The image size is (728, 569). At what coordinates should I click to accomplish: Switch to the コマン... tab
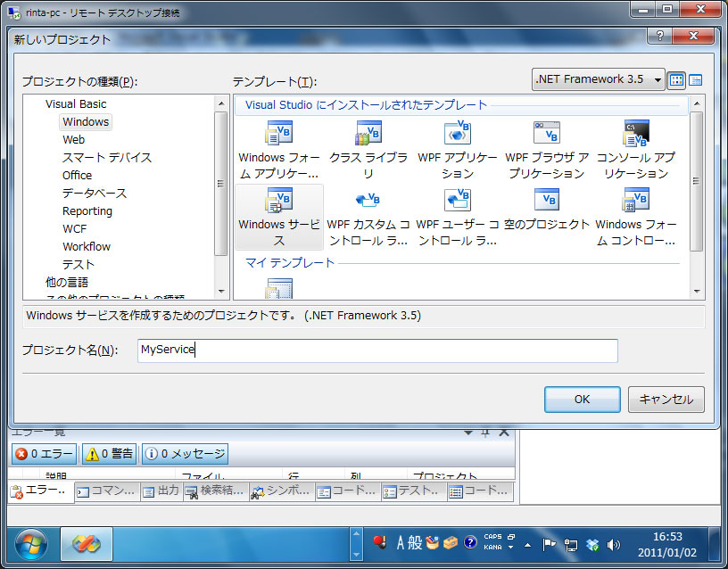coord(107,491)
